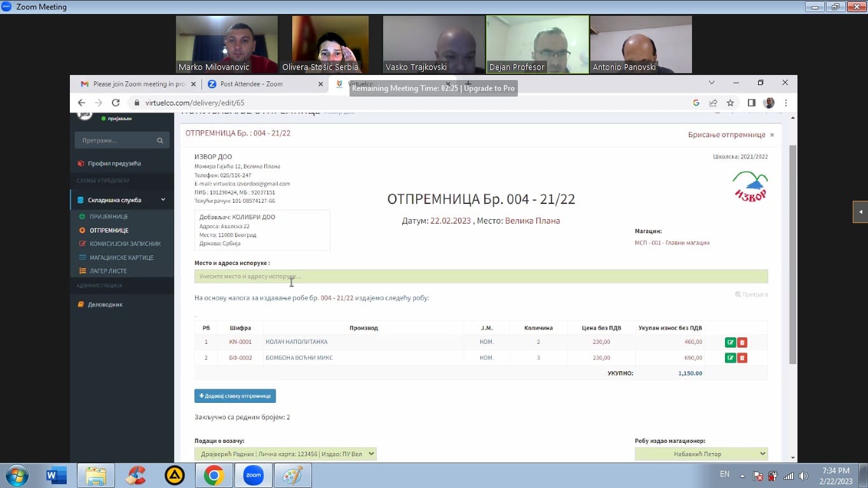This screenshot has width=868, height=488.
Task: Open the Деловодник sidebar link
Action: coord(105,304)
